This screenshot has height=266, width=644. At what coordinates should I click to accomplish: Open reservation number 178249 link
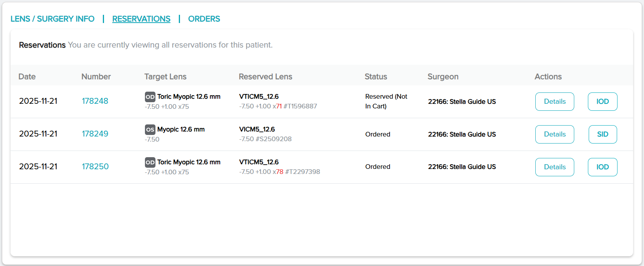pos(95,134)
